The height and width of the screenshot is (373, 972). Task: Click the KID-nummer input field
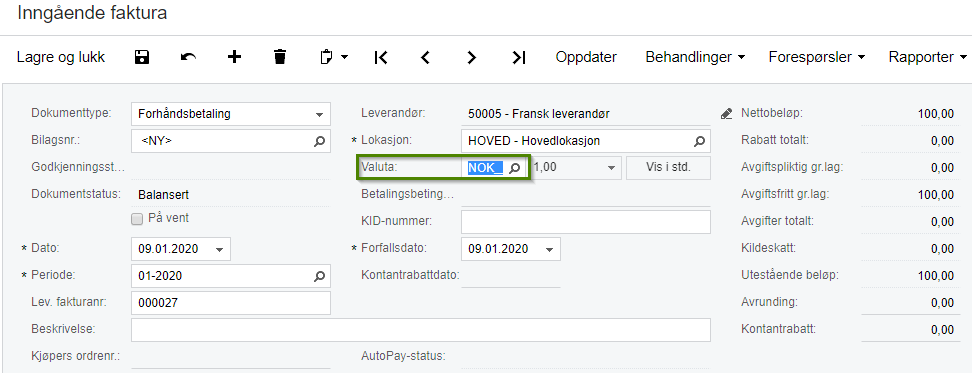(x=586, y=222)
